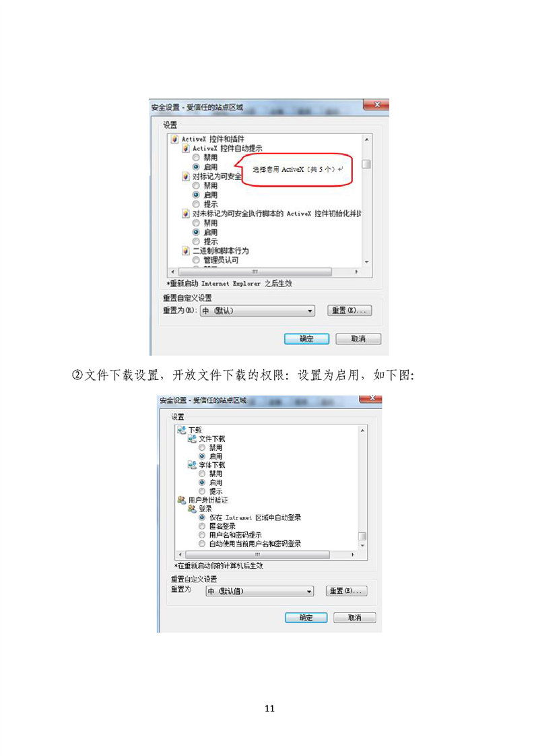Click 取消 button in the bottom dialog

pos(355,618)
